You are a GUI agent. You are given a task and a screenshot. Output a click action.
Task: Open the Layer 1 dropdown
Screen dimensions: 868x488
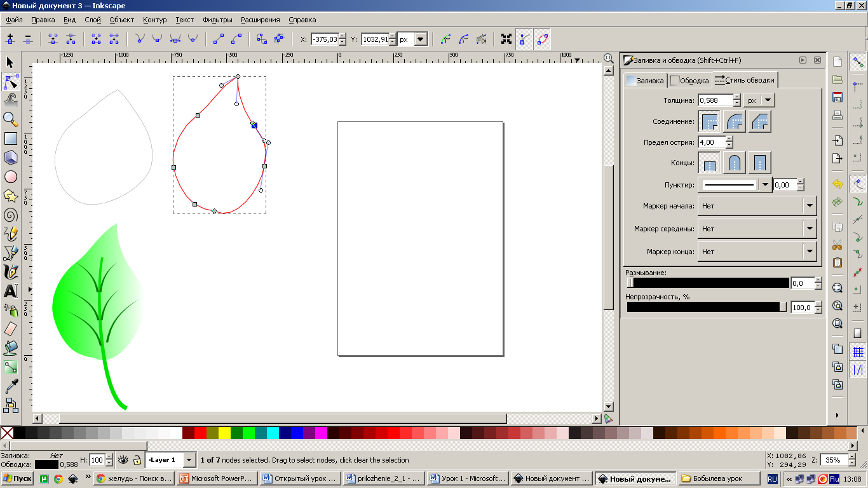click(x=189, y=459)
